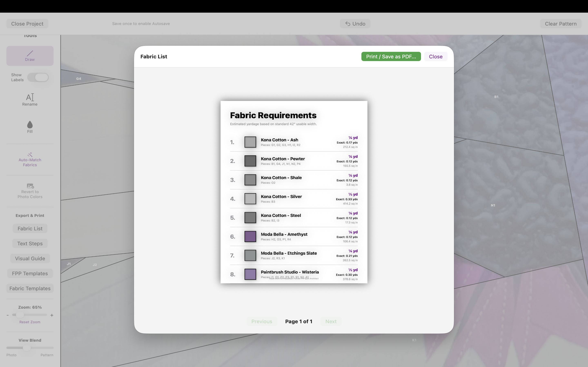Click the Kona Cotton Ash swatch
This screenshot has height=367, width=588.
pyautogui.click(x=250, y=142)
